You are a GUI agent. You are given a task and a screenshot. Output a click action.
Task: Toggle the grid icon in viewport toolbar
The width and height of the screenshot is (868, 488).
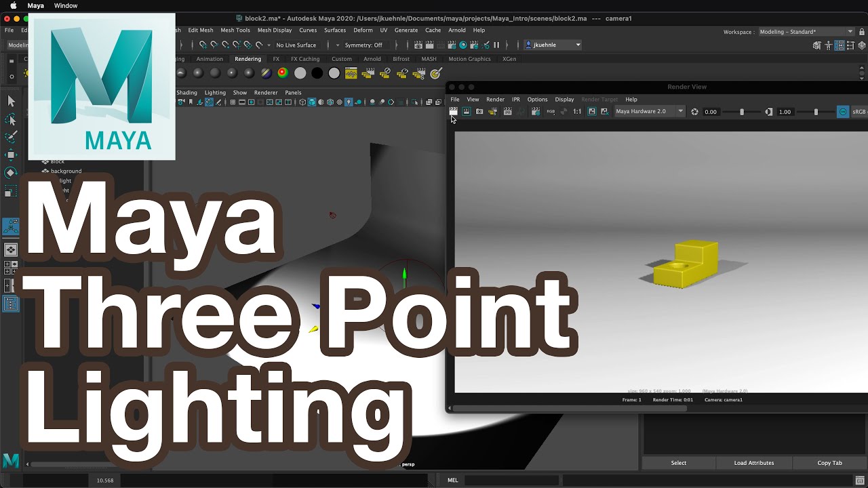tap(233, 102)
